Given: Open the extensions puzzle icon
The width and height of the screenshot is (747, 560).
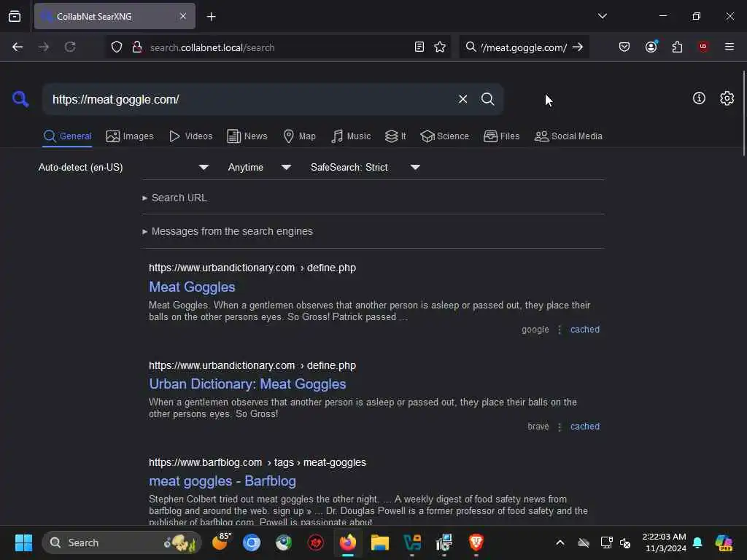Looking at the screenshot, I should (x=677, y=47).
